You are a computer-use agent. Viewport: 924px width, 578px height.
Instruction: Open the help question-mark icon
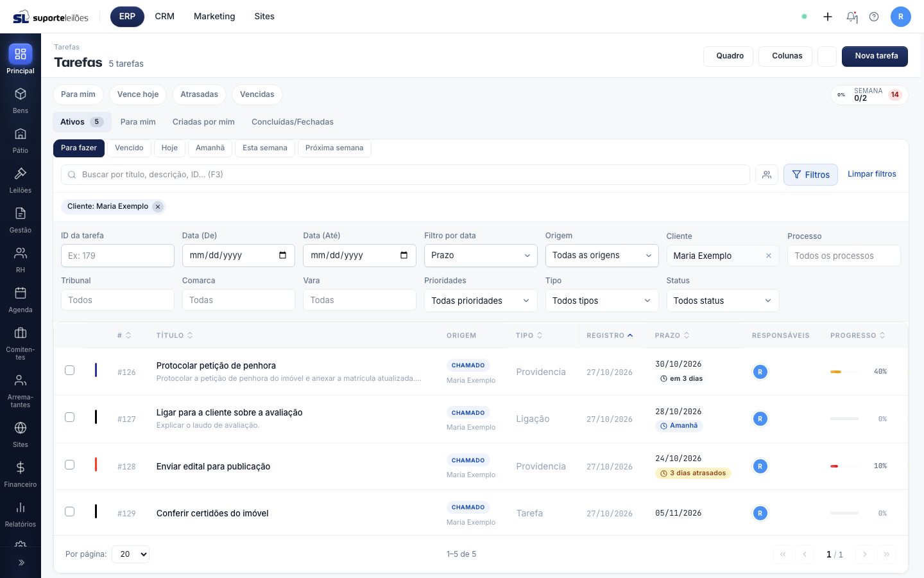[874, 17]
